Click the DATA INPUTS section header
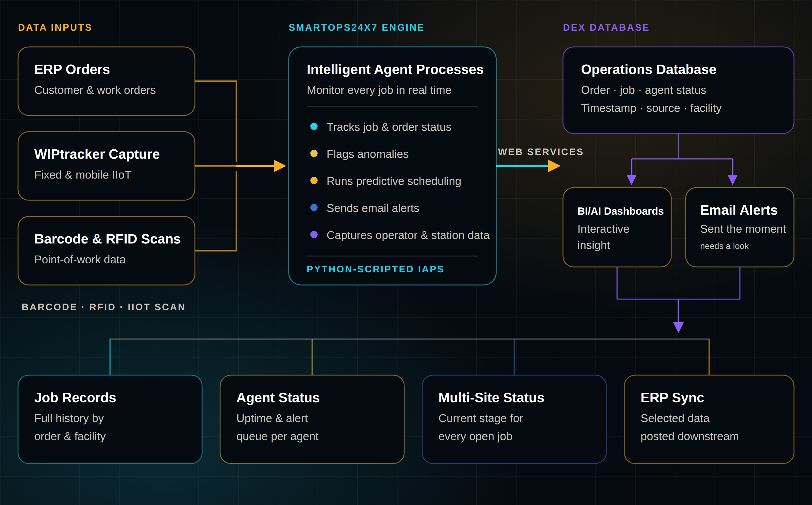This screenshot has width=812, height=505. [55, 27]
